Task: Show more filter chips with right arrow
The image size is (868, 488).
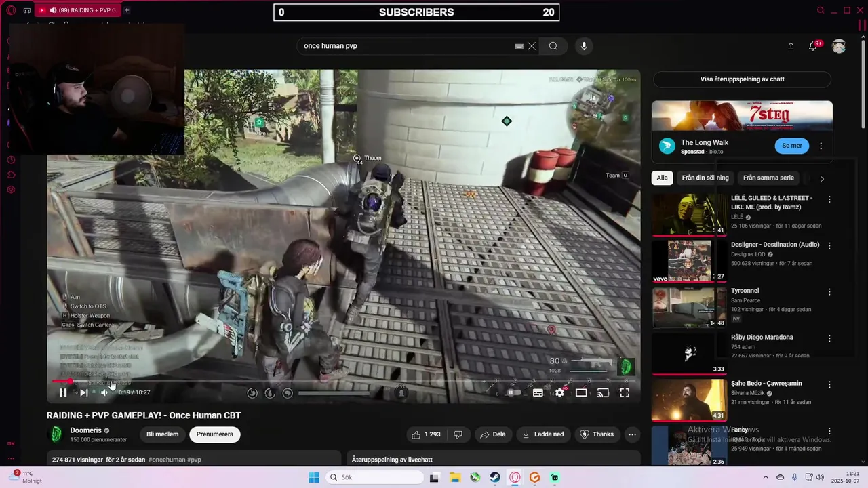Action: (822, 178)
